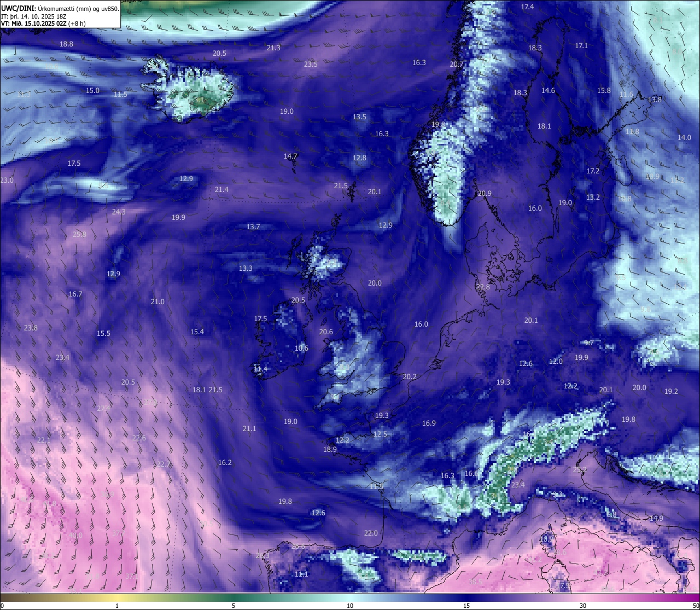Screen dimensions: 700x610
Task: Click the 13.8 value label
Action: click(x=655, y=100)
